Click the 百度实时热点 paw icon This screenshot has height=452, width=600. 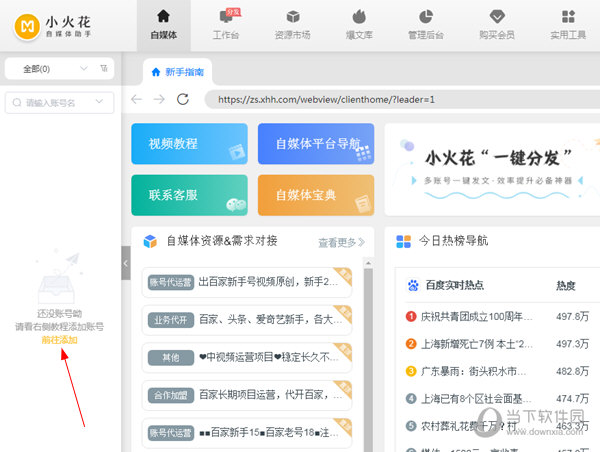[x=413, y=285]
